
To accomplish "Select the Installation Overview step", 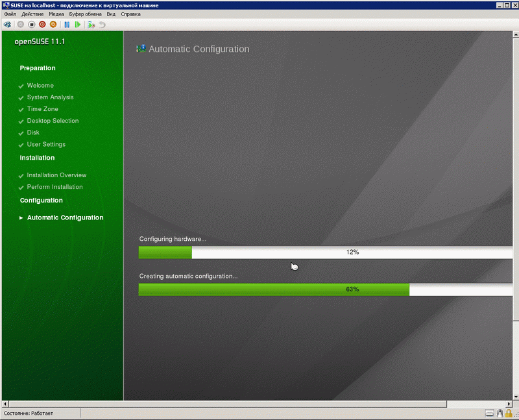I will [x=56, y=175].
